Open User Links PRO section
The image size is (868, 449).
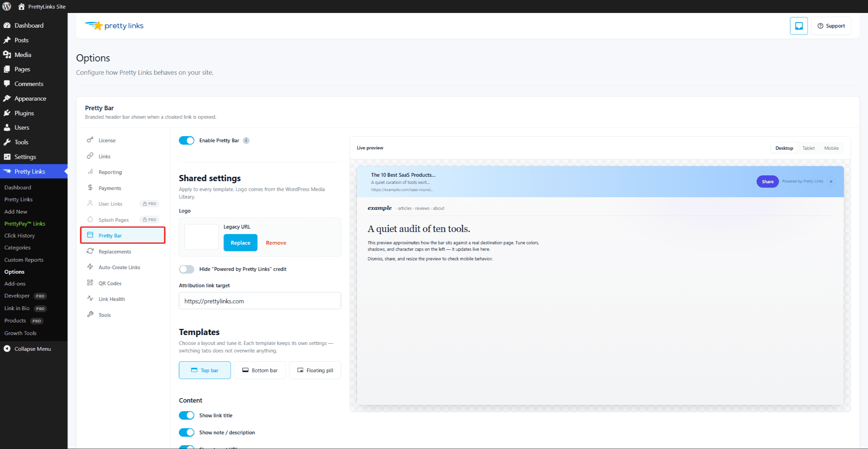click(x=123, y=204)
